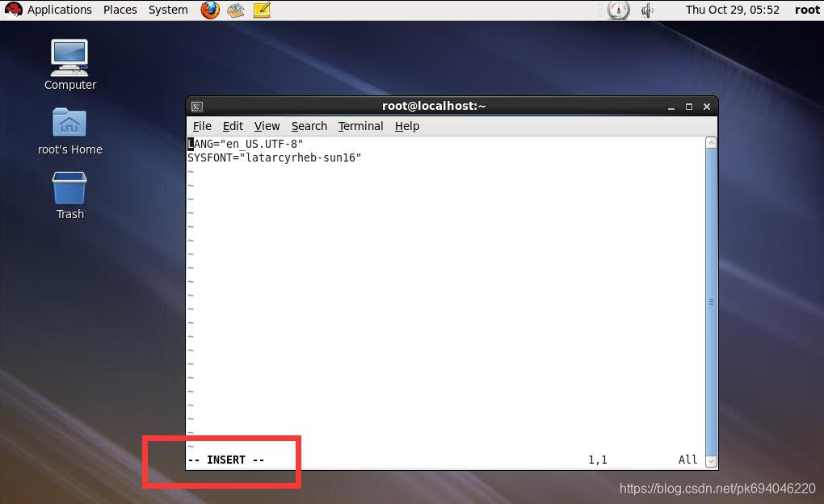Open the Places menu
Viewport: 824px width, 504px height.
pyautogui.click(x=120, y=10)
